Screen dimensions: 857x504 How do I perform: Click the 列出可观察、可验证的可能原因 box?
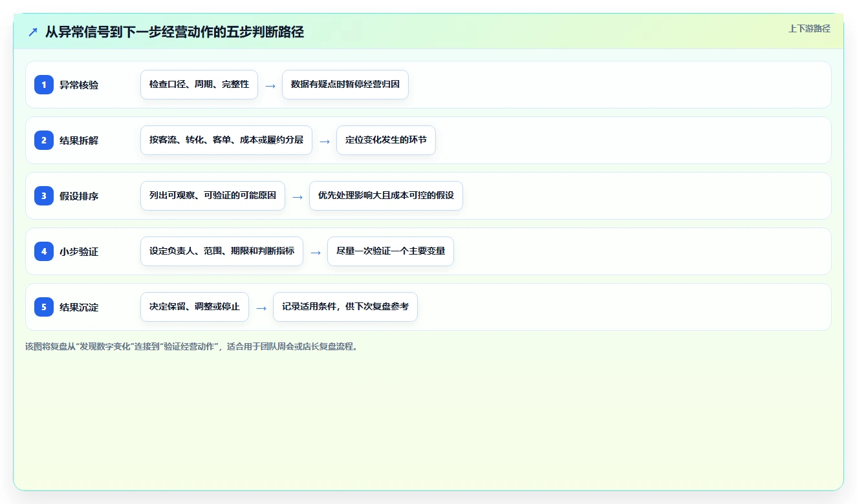point(213,196)
